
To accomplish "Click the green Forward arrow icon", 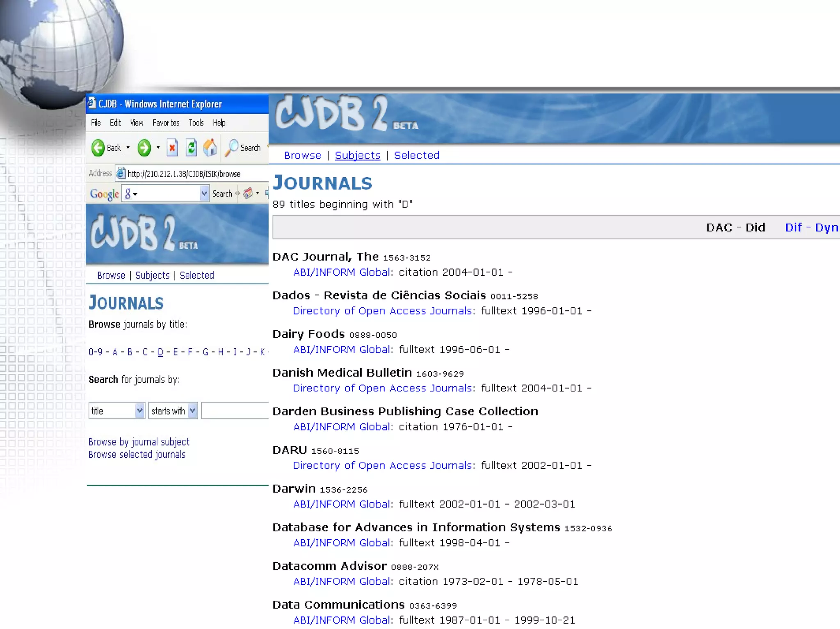I will (144, 148).
